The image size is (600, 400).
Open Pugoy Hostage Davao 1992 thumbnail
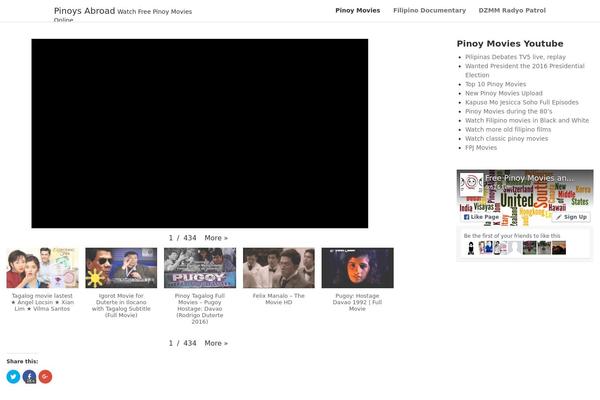357,268
